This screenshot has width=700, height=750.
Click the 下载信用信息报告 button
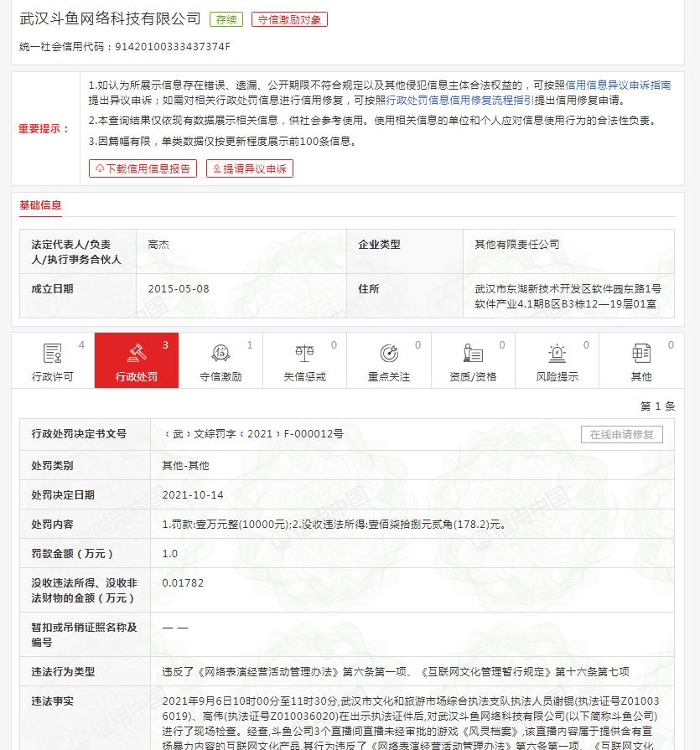click(143, 168)
